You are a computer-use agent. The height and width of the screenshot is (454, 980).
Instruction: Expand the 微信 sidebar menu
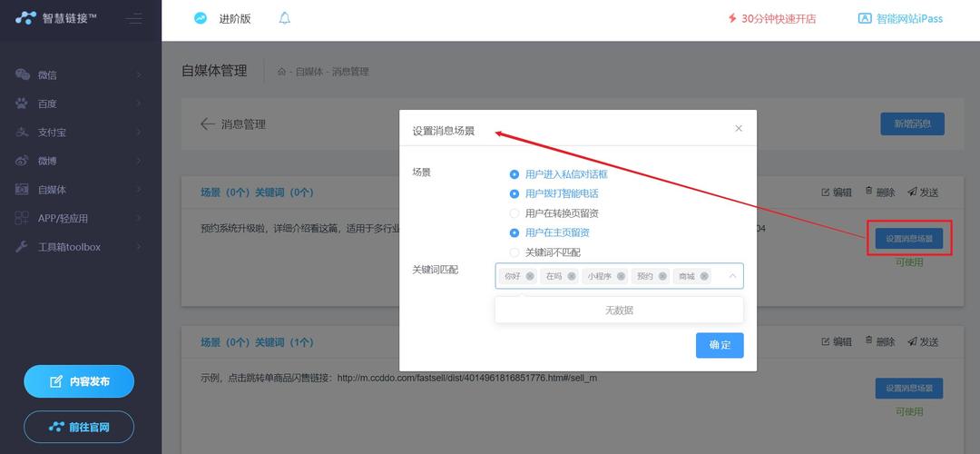tap(138, 75)
